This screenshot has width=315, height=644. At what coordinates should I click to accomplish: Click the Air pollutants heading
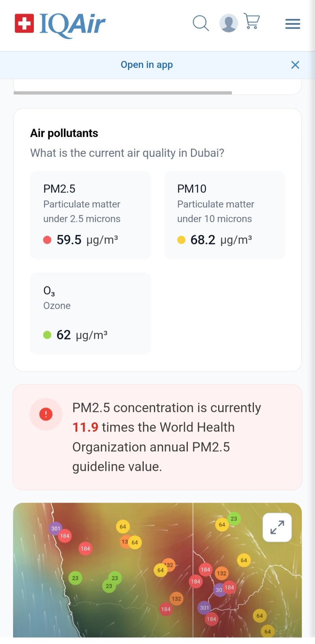coord(64,133)
